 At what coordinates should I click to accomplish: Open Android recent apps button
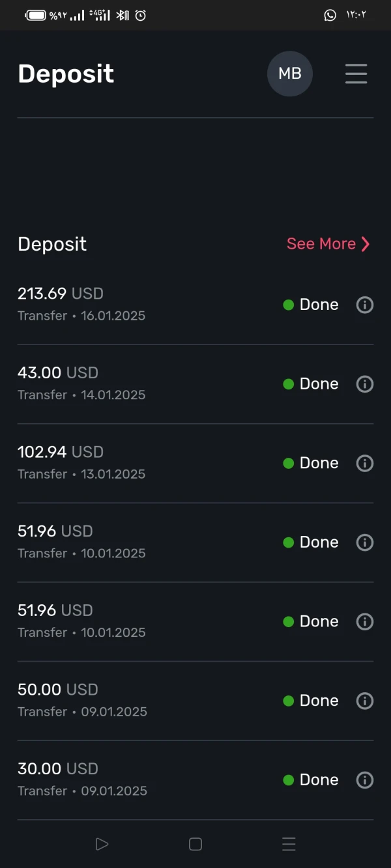point(289,844)
